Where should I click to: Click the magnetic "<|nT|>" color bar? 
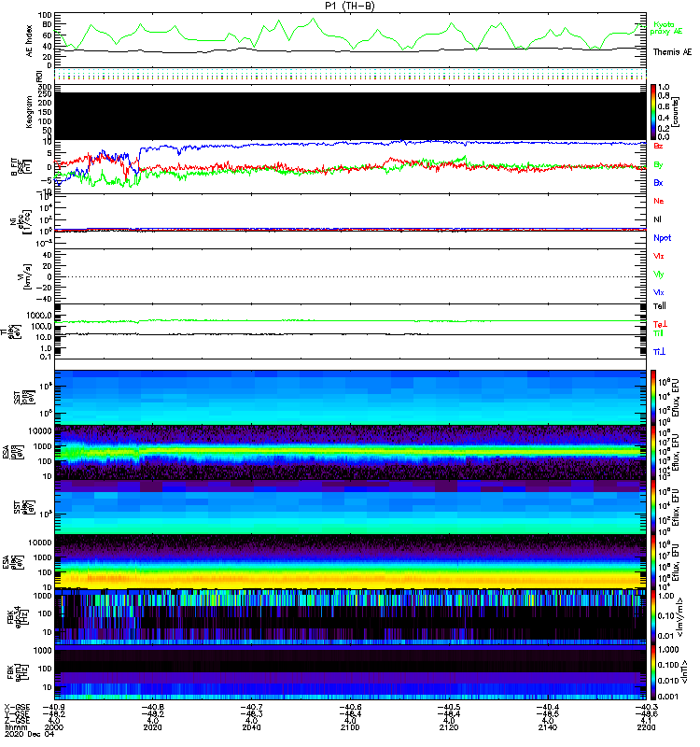click(x=653, y=672)
